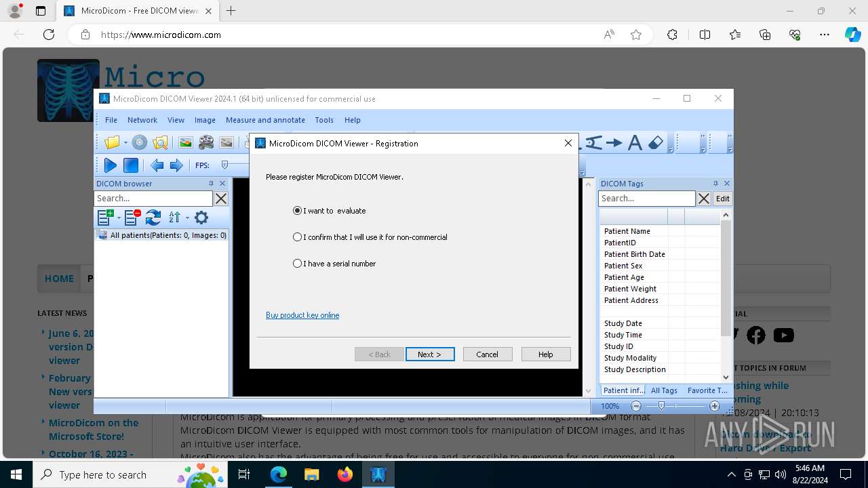
Task: Select the Eraser tool
Action: click(x=655, y=143)
